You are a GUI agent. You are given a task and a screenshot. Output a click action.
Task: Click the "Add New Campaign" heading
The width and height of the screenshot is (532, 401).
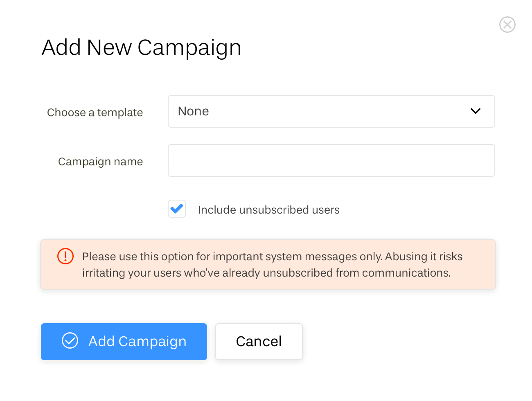pos(142,47)
